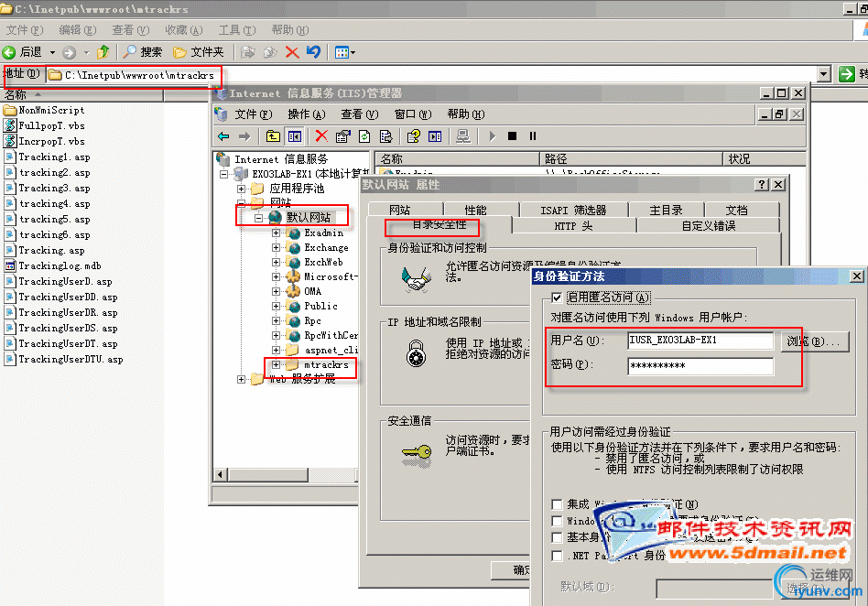Expand the Web 服务扩展 node
Viewport: 868px width, 606px height.
242,379
